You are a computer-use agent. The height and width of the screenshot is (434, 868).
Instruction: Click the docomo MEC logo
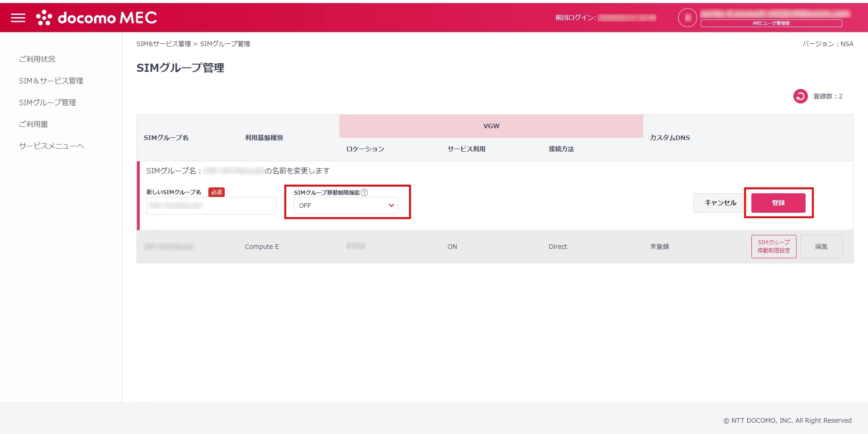tap(97, 18)
